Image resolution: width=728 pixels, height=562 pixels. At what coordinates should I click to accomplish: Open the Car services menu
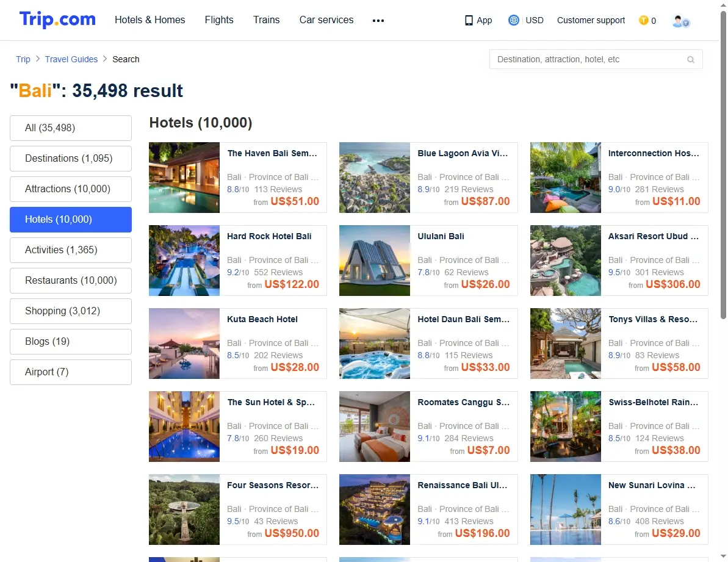pyautogui.click(x=326, y=20)
